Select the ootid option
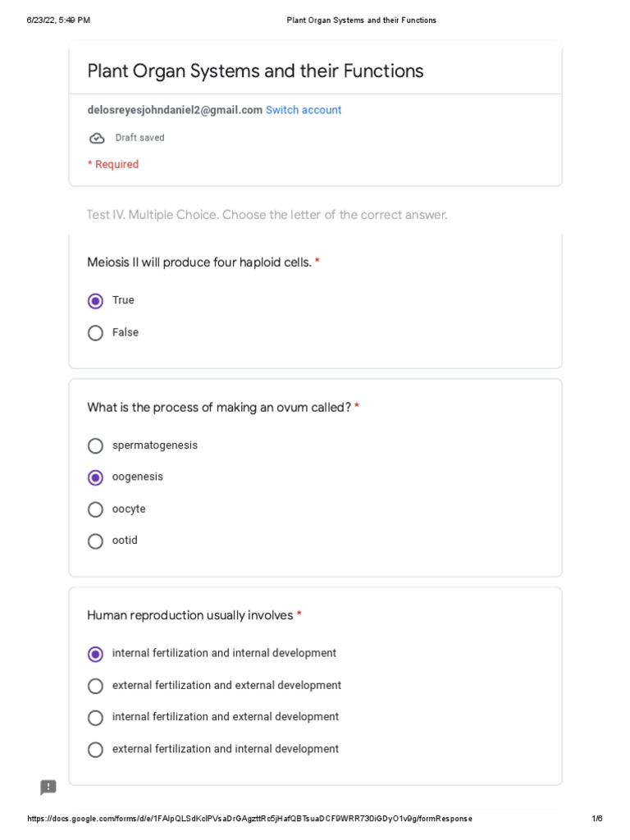Viewport: 630px width, 840px height. tap(96, 541)
